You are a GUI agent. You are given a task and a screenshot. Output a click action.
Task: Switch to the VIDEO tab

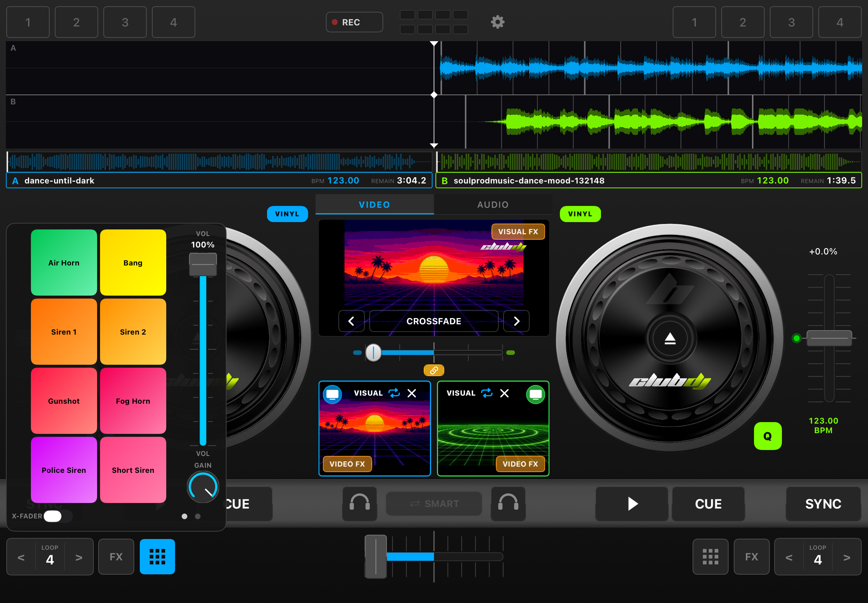coord(374,204)
